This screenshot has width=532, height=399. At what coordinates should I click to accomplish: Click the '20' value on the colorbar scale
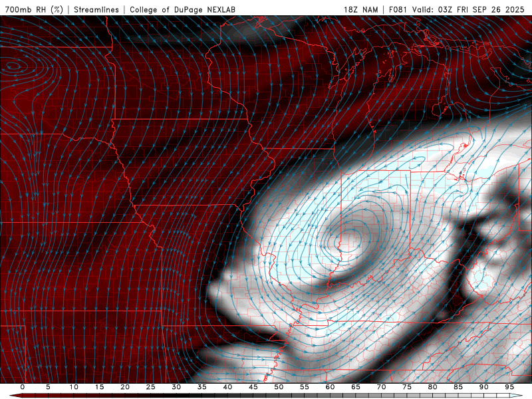click(x=125, y=387)
